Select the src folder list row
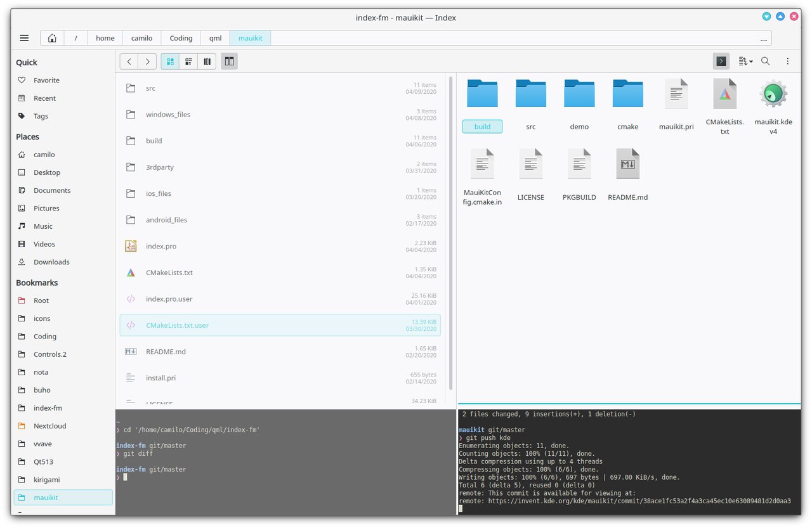Screen dimensions: 812x528 coord(280,88)
